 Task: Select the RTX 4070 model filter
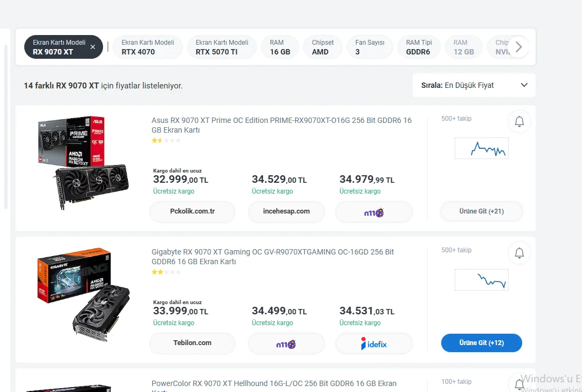[147, 47]
